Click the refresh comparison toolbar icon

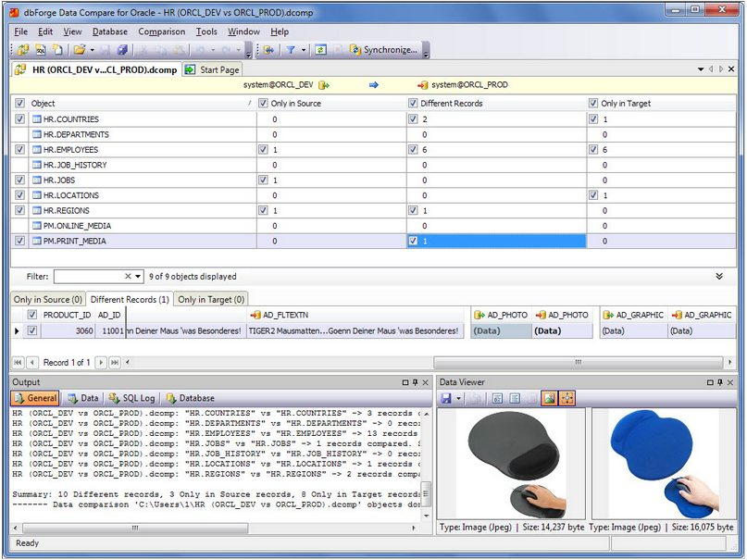320,50
